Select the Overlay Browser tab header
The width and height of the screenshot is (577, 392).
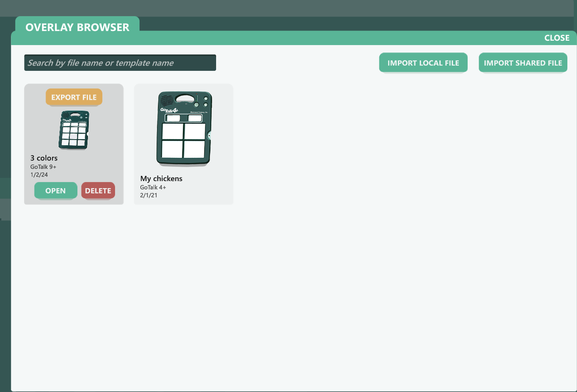click(77, 27)
